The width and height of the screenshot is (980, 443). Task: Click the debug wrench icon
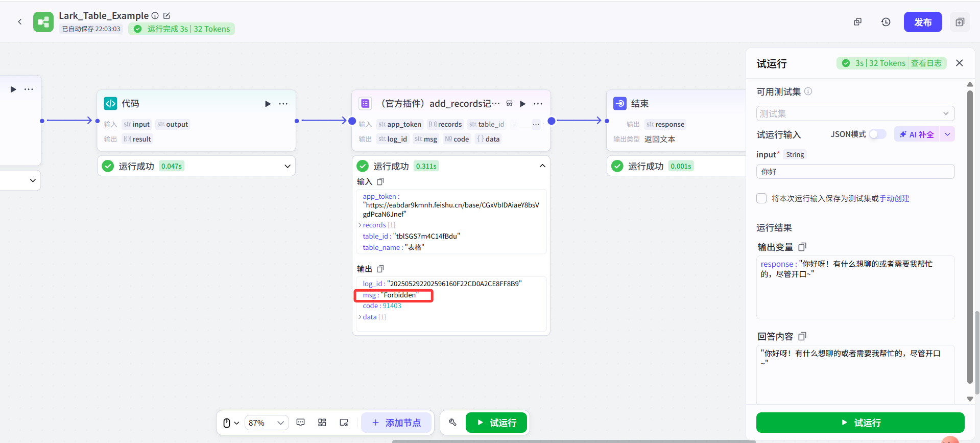pyautogui.click(x=452, y=423)
